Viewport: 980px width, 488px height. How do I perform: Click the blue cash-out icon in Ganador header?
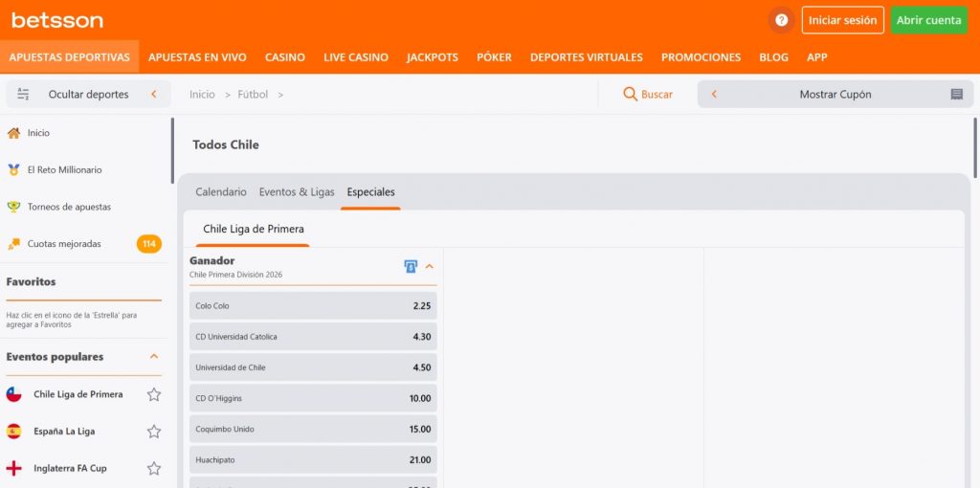(410, 267)
